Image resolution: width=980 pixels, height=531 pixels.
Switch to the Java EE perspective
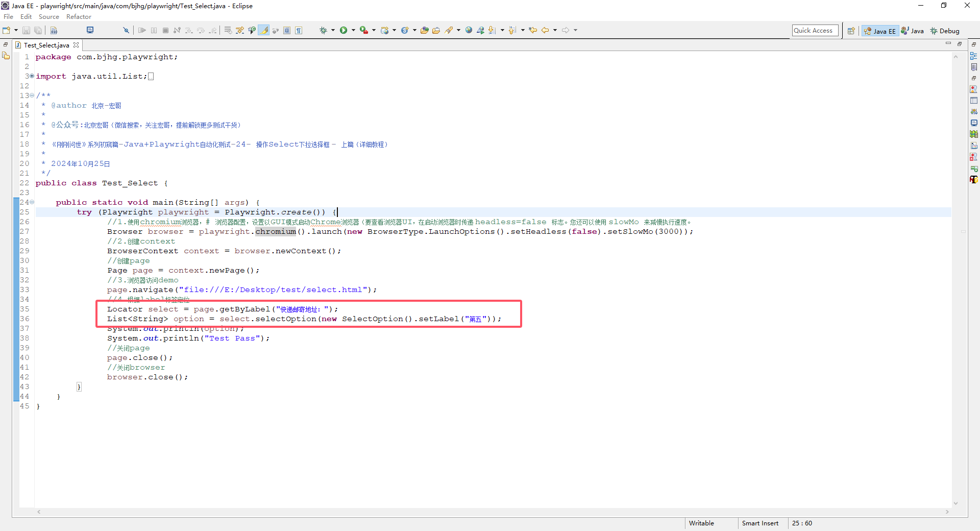click(880, 31)
